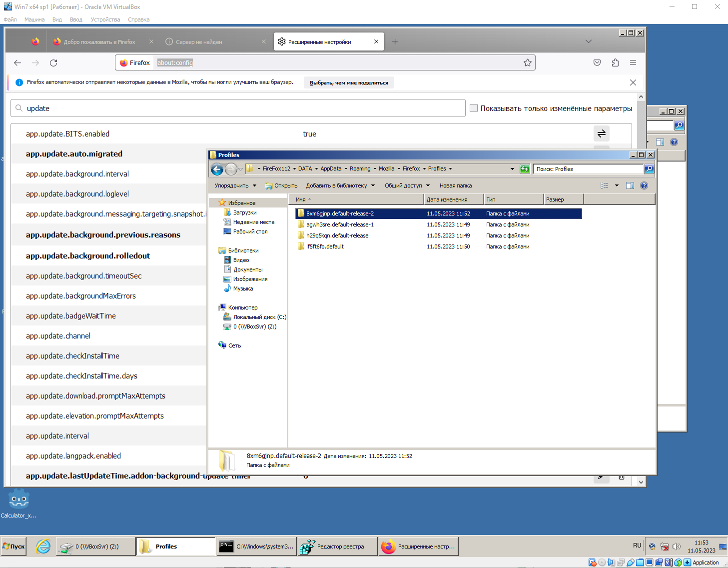Toggle preview pane in Profiles window
The width and height of the screenshot is (728, 568).
click(630, 185)
